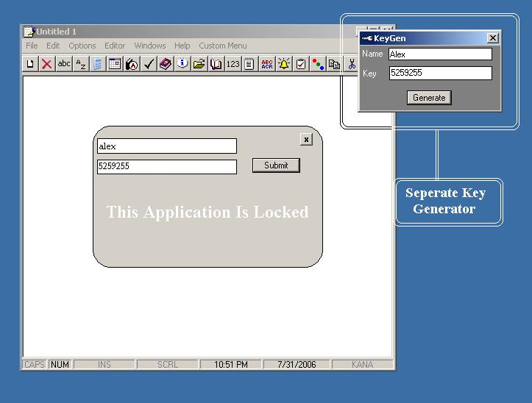Select the abc text tool icon
532x403 pixels.
[x=64, y=65]
